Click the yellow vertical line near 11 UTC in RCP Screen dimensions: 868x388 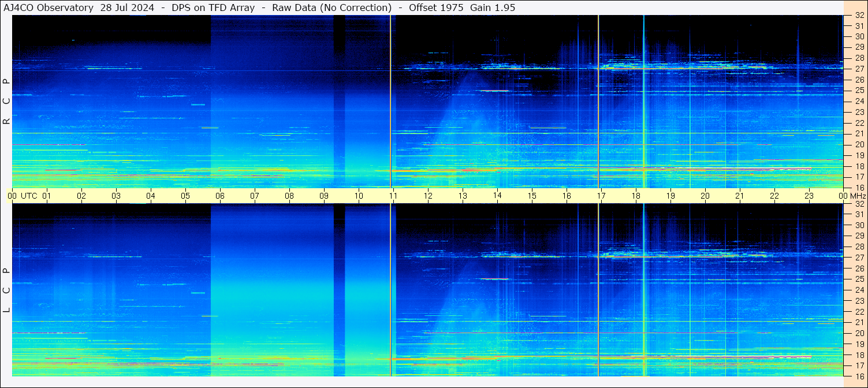(x=391, y=102)
